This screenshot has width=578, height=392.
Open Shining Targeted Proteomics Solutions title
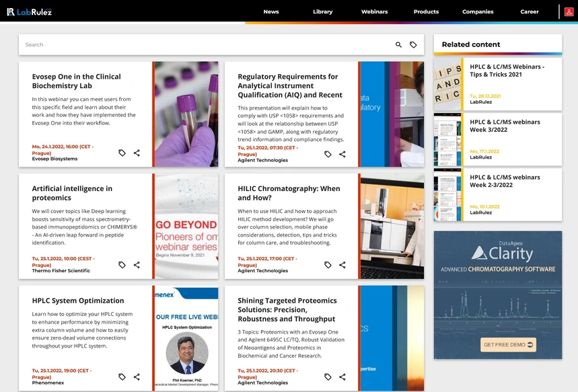pyautogui.click(x=287, y=310)
